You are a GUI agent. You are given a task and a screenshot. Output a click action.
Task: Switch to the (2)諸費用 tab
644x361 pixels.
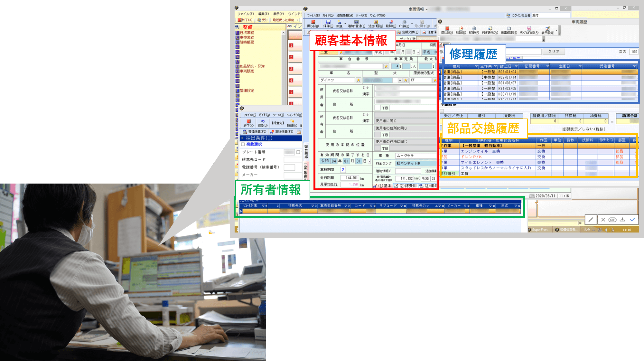[405, 186]
